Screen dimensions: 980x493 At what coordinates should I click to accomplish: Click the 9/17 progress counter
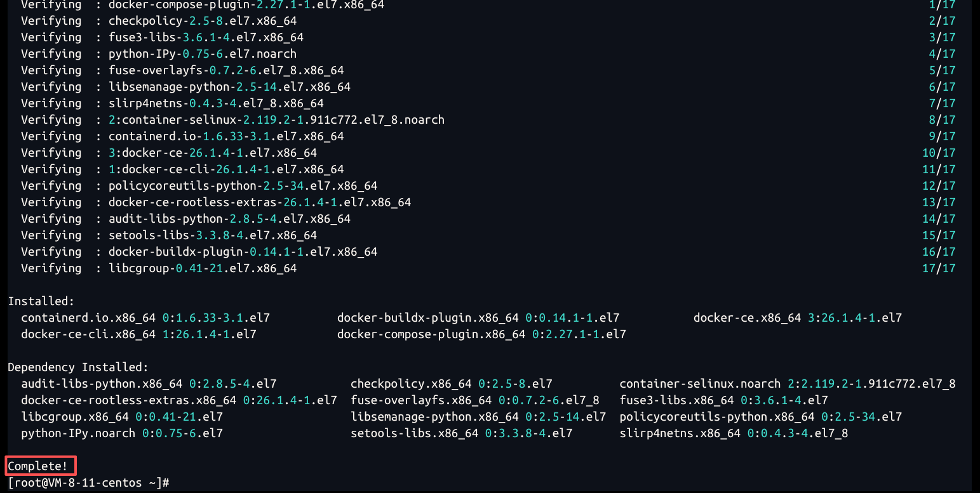[942, 136]
